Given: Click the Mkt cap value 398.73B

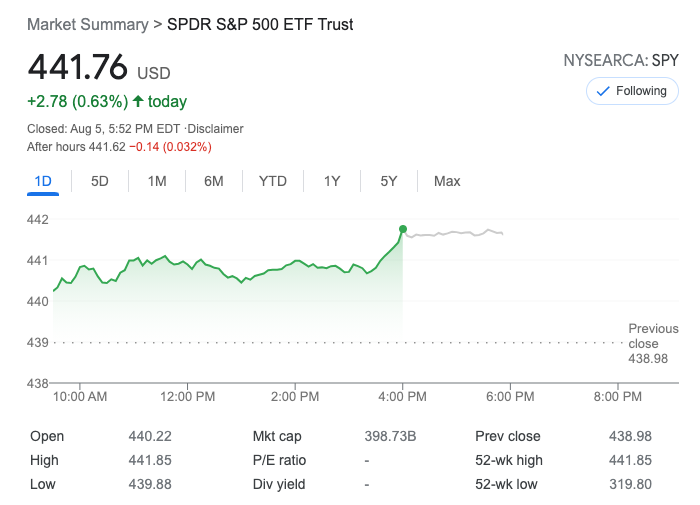Looking at the screenshot, I should (392, 436).
